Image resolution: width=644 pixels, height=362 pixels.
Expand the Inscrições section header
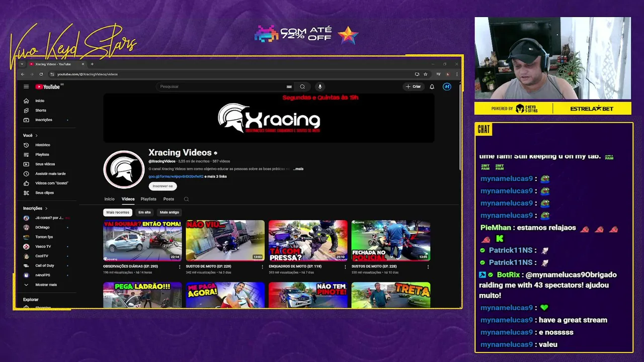point(35,208)
